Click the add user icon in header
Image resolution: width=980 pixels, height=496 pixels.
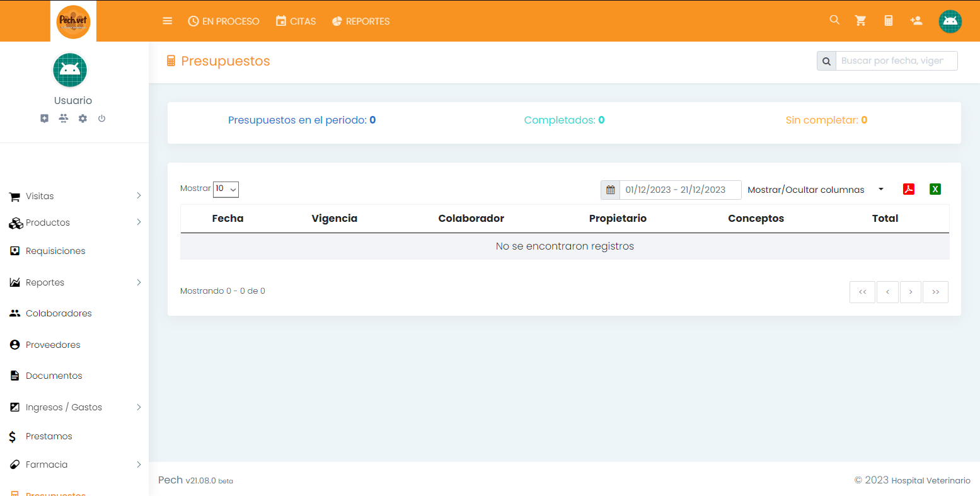[916, 21]
